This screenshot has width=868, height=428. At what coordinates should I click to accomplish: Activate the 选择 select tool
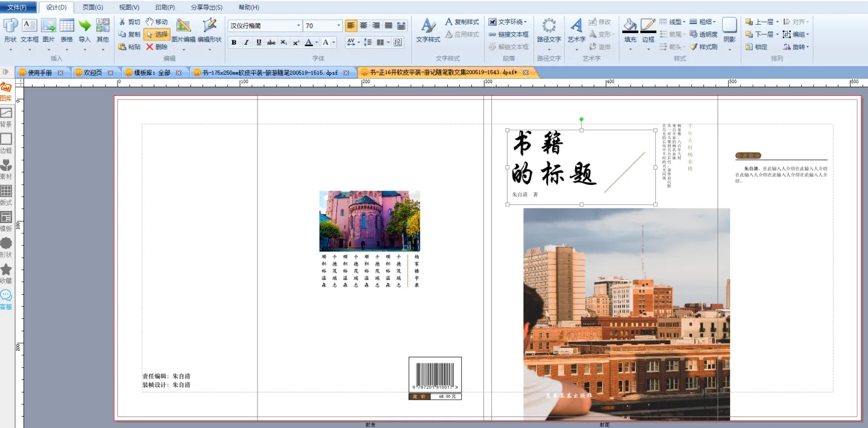[157, 34]
